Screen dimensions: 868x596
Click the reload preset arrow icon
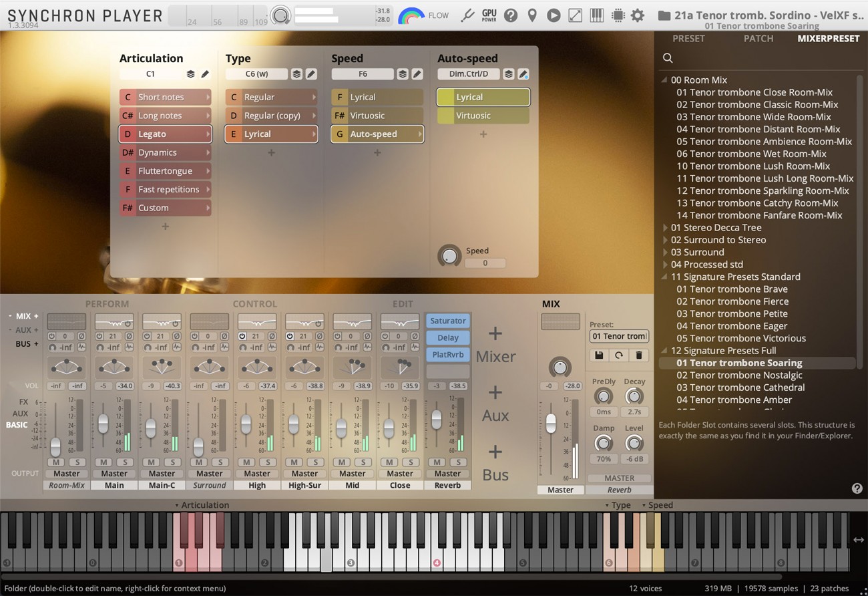point(619,355)
